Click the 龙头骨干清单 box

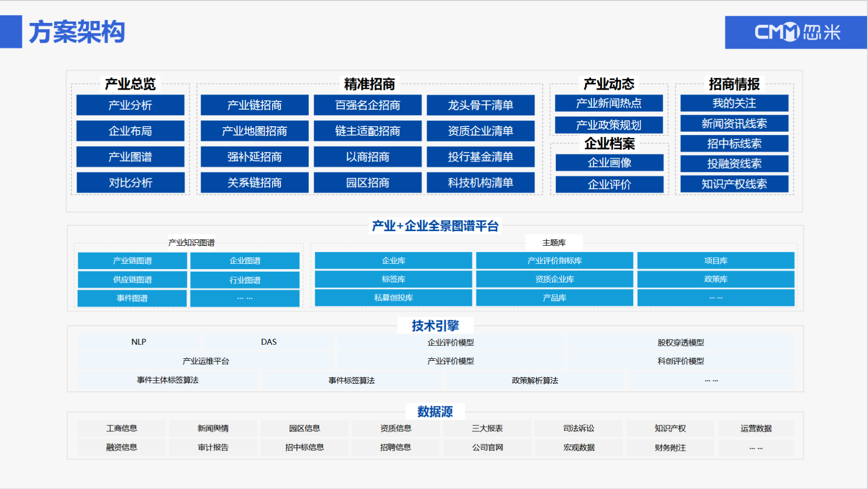tap(480, 105)
